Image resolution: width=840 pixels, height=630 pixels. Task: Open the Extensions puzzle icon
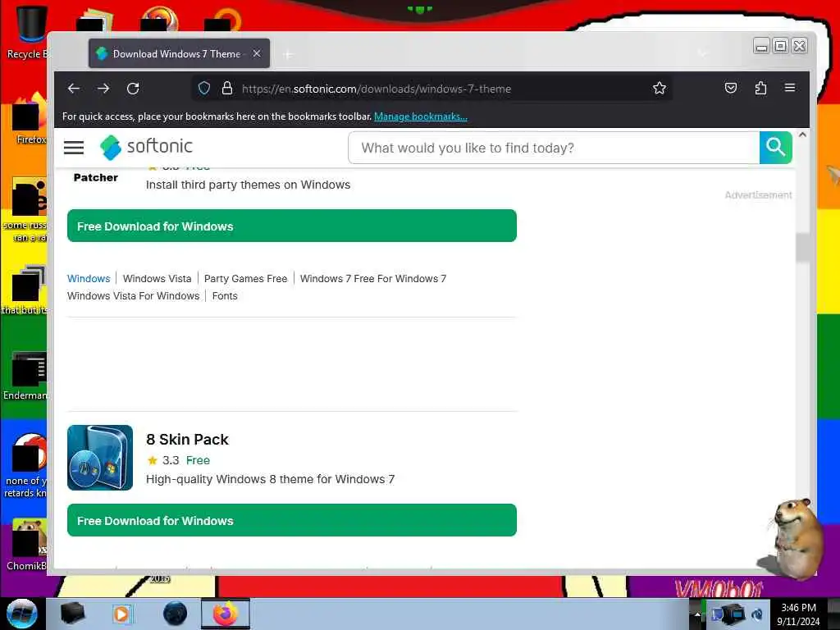[x=760, y=89]
